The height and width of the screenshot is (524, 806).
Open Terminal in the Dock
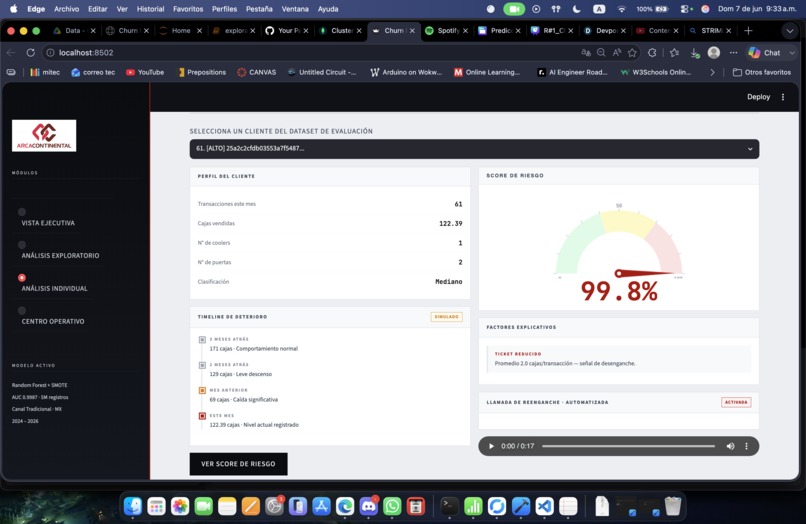pyautogui.click(x=449, y=507)
